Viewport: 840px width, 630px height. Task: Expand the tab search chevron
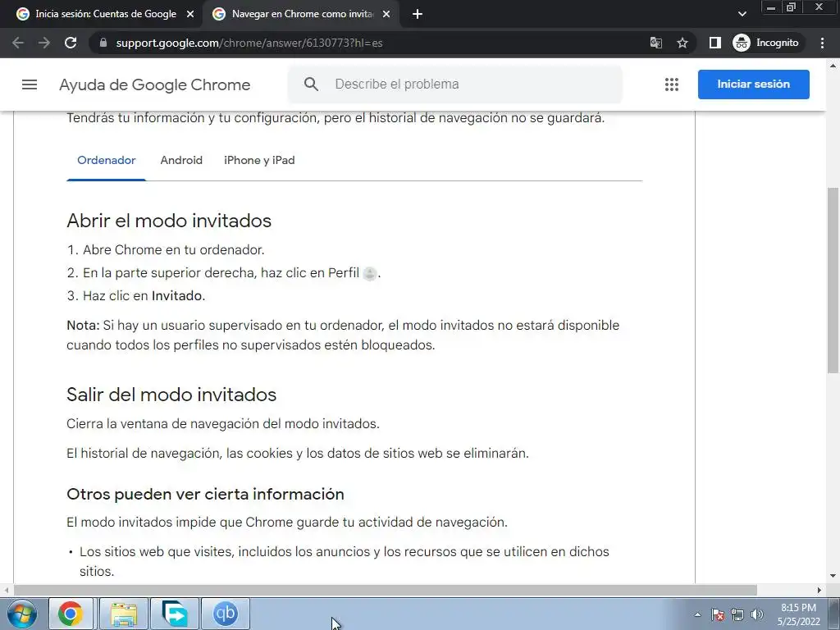742,15
